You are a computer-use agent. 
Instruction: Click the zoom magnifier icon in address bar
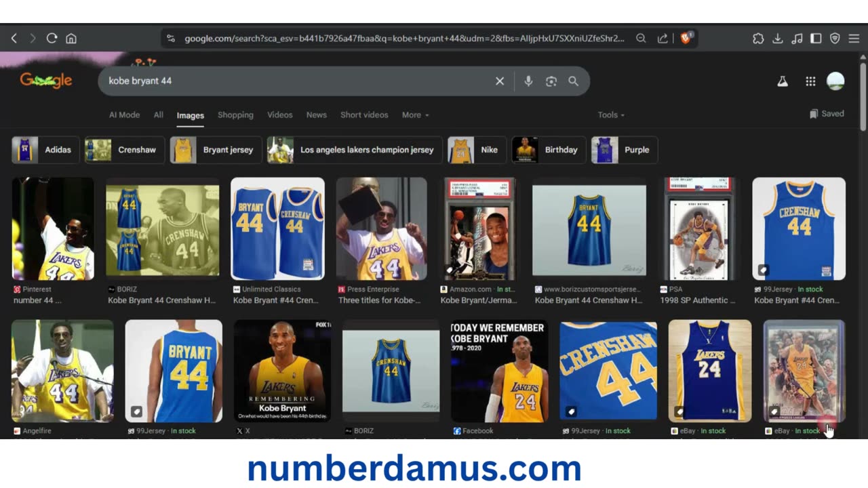click(641, 39)
